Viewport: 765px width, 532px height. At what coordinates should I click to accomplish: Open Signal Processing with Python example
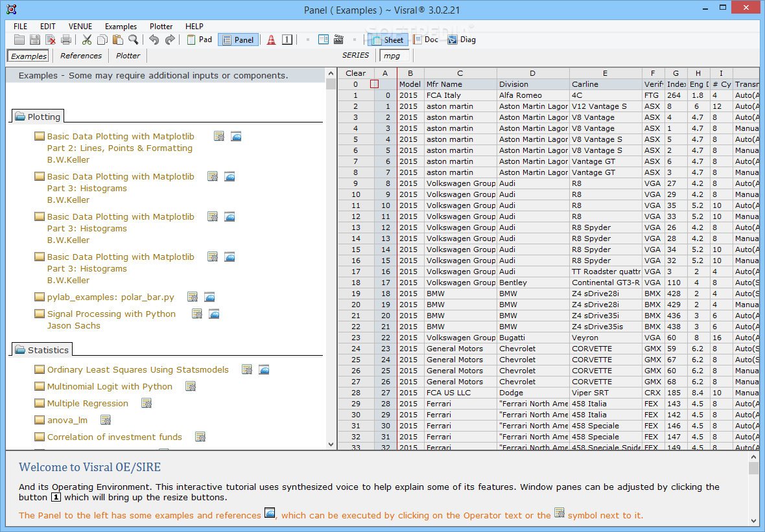pos(112,314)
